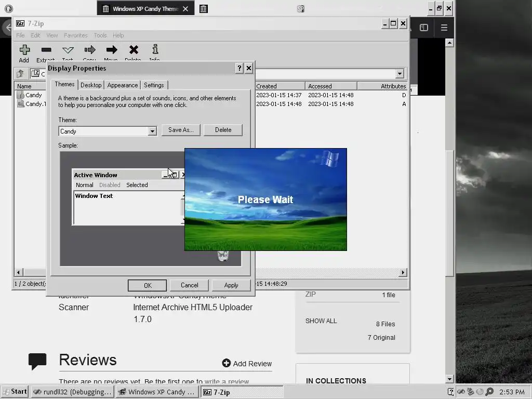Open the 7-Zip View menu

52,35
